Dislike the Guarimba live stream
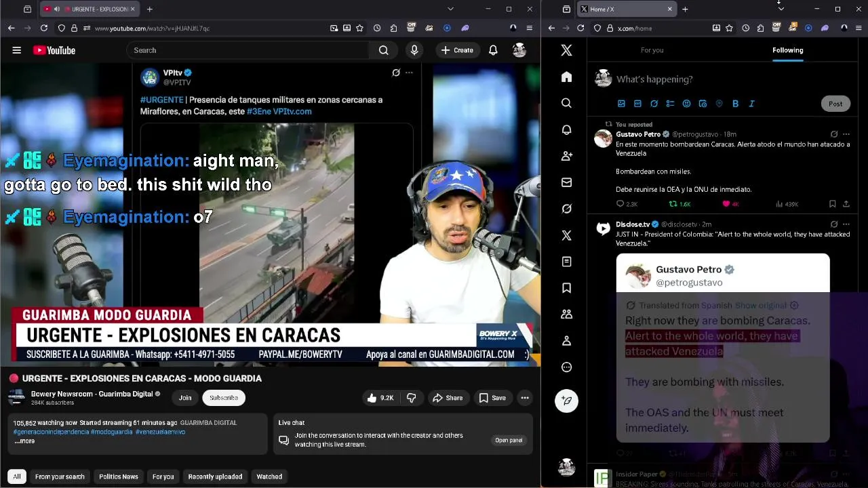 coord(411,398)
